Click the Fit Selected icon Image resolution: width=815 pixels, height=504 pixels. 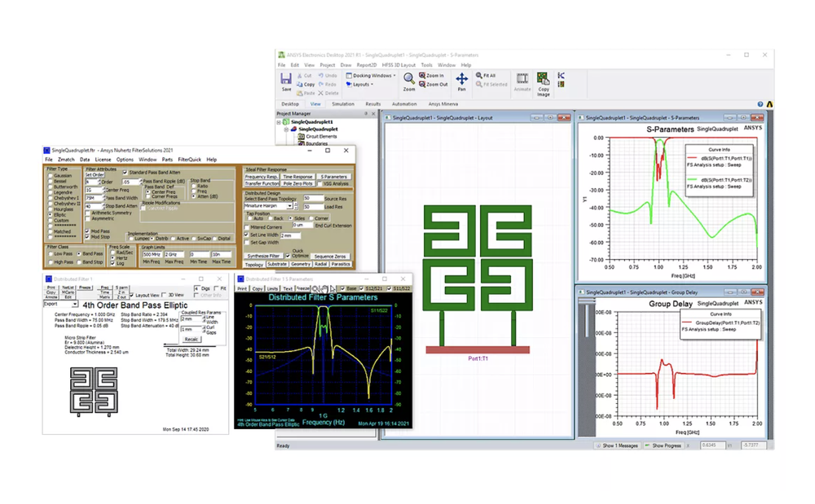coord(478,84)
